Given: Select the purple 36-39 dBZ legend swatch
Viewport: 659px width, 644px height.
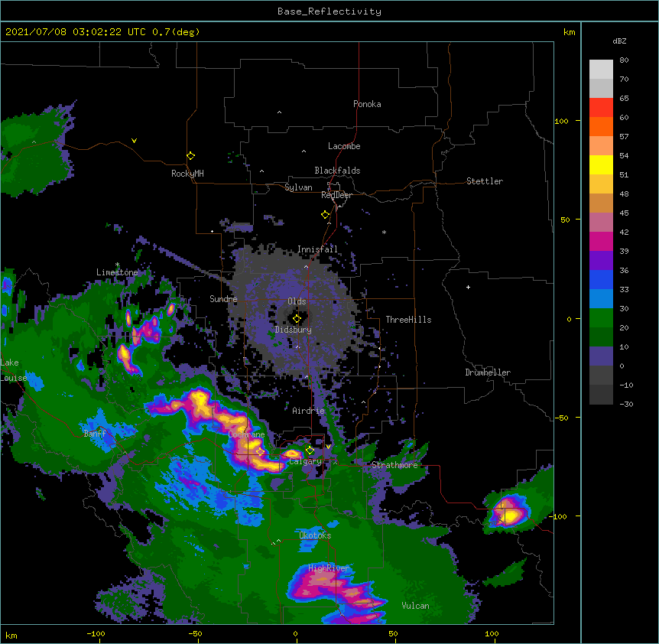Looking at the screenshot, I should pos(601,261).
